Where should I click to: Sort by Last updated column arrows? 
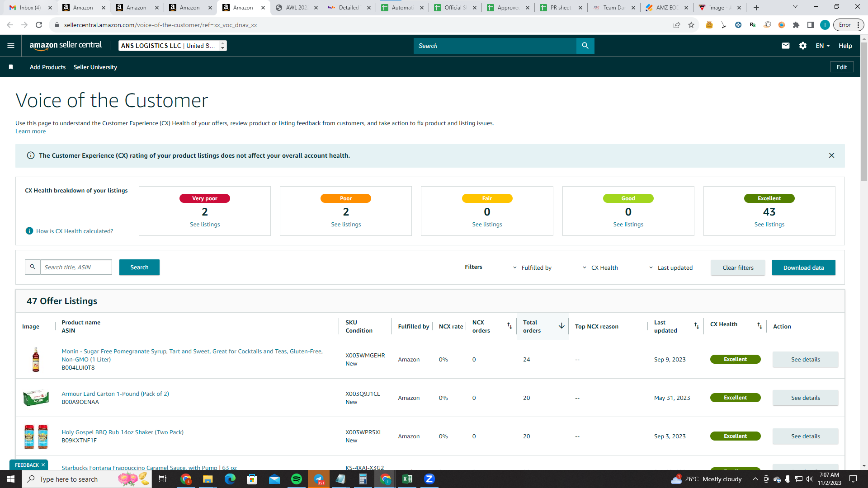(697, 326)
